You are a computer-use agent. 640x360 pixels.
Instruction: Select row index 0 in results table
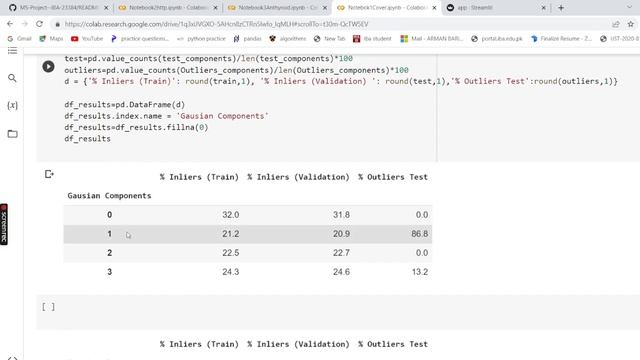[109, 215]
